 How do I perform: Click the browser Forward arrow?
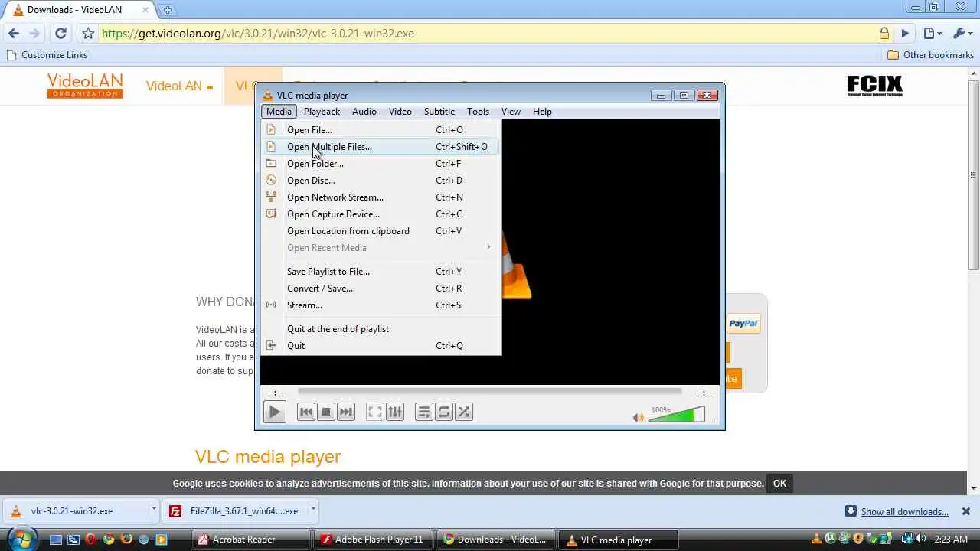(x=35, y=33)
